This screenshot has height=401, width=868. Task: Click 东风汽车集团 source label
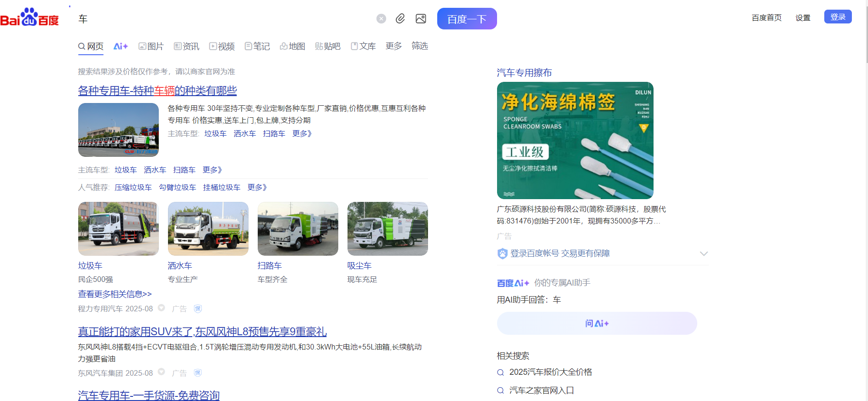click(x=100, y=373)
